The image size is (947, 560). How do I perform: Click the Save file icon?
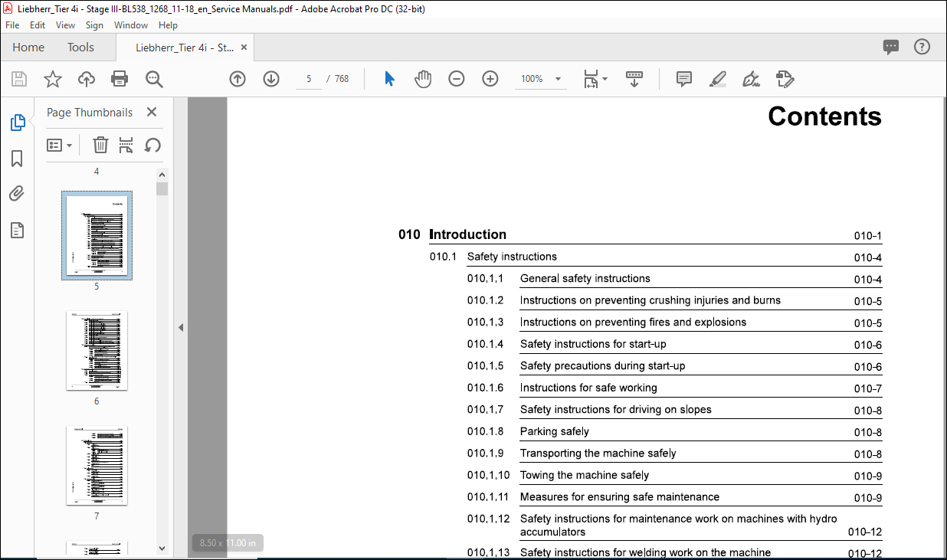click(19, 79)
